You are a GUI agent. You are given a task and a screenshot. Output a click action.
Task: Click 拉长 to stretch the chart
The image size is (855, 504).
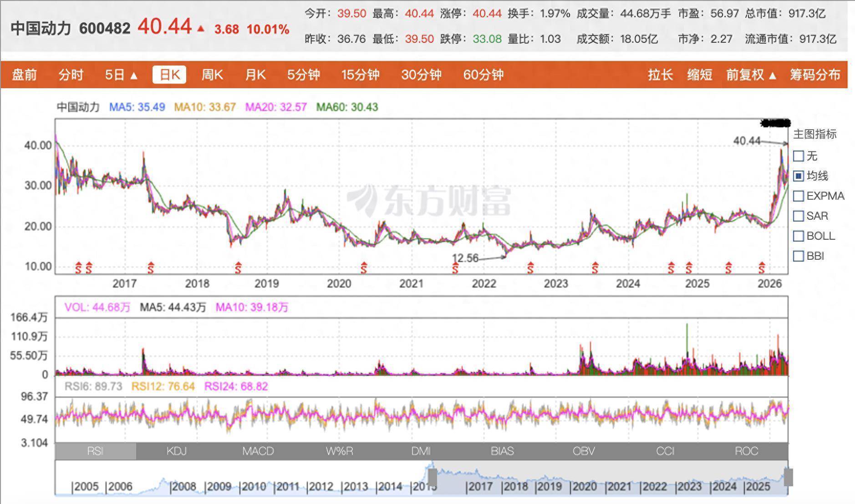pos(660,75)
